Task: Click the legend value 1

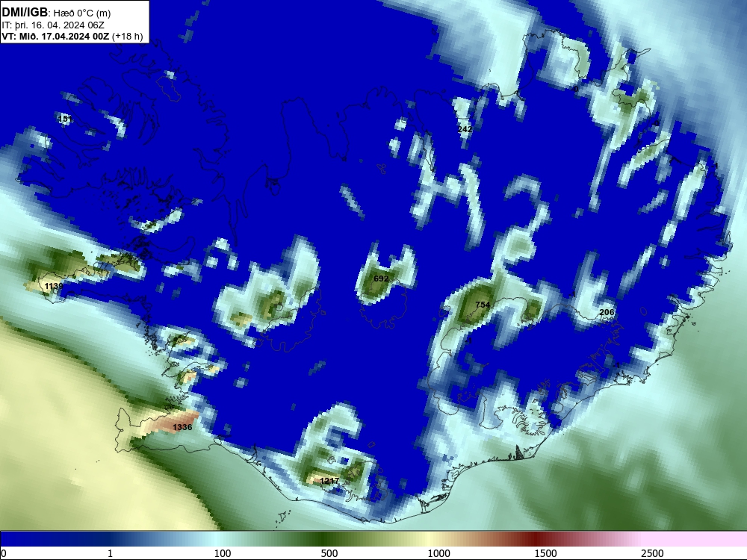Action: [110, 553]
